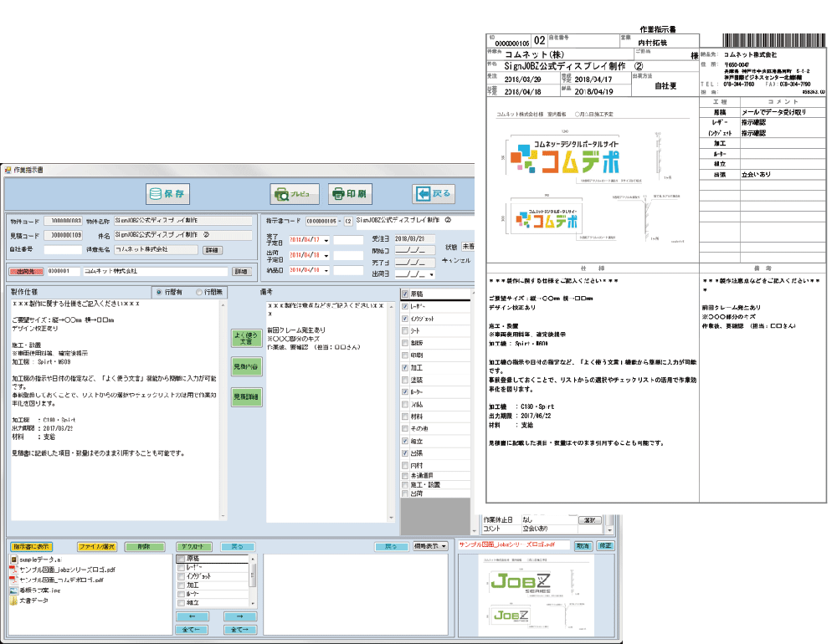
Task: Click the red 出荷先 button
Action: tap(26, 272)
